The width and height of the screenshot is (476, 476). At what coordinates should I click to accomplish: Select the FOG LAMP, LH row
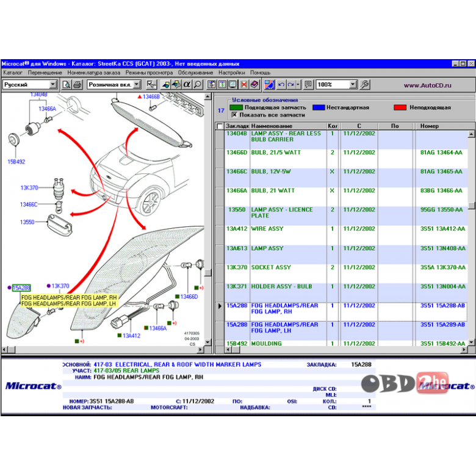pyautogui.click(x=346, y=331)
